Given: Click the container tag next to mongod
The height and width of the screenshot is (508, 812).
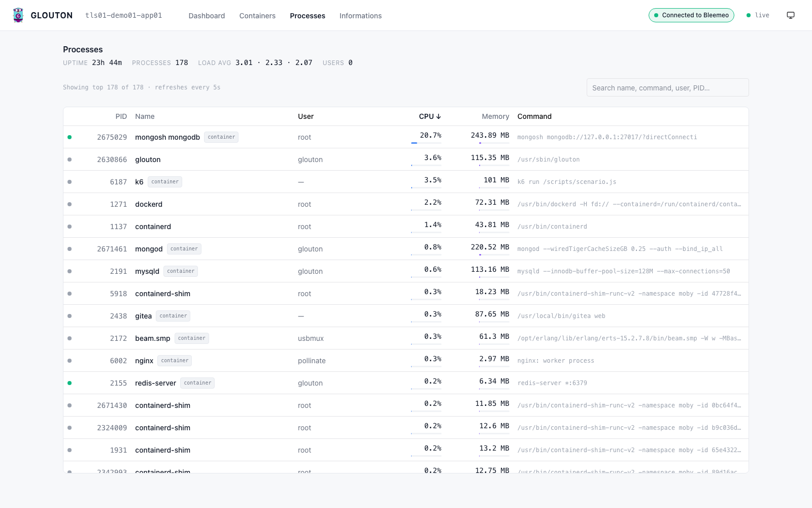Looking at the screenshot, I should coord(184,249).
